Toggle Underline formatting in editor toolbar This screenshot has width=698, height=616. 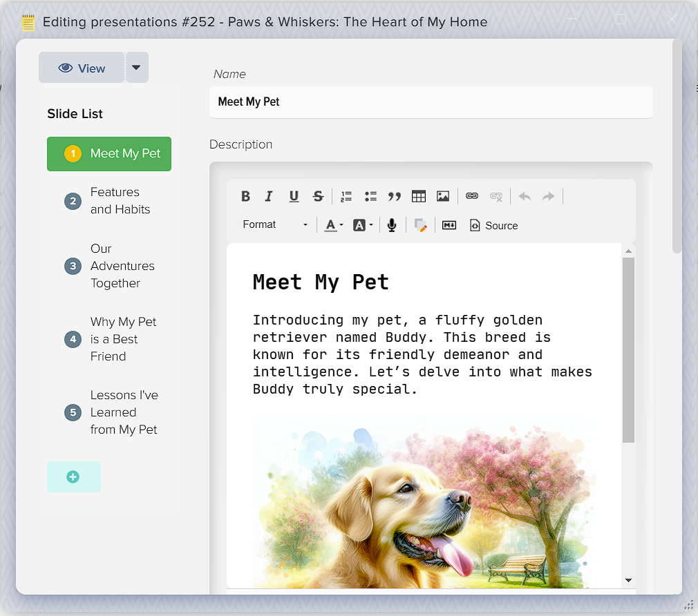tap(294, 196)
